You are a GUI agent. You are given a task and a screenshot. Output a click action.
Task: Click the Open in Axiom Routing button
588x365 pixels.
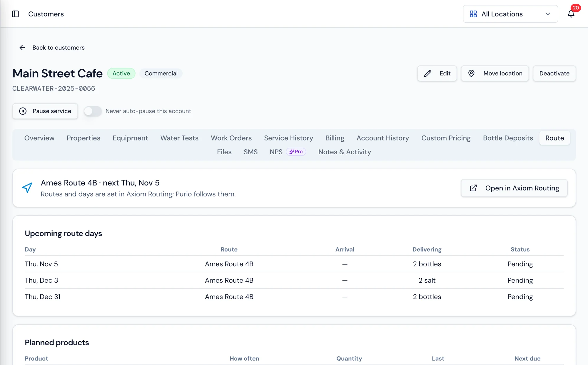(x=514, y=188)
